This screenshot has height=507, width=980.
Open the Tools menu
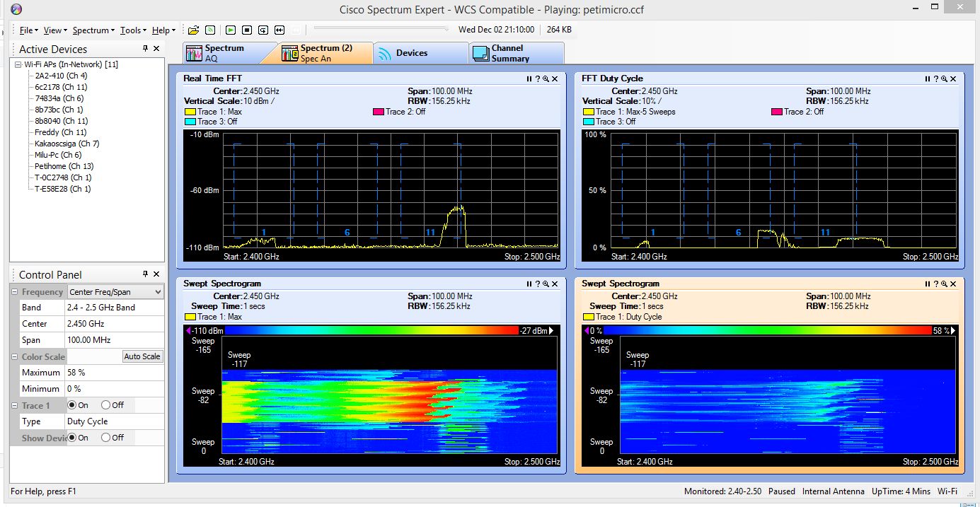[133, 30]
